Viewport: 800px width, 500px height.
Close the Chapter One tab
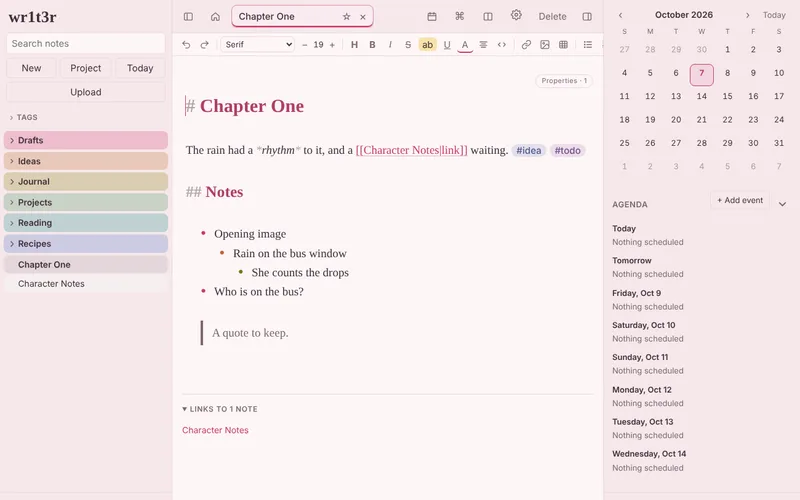[363, 17]
